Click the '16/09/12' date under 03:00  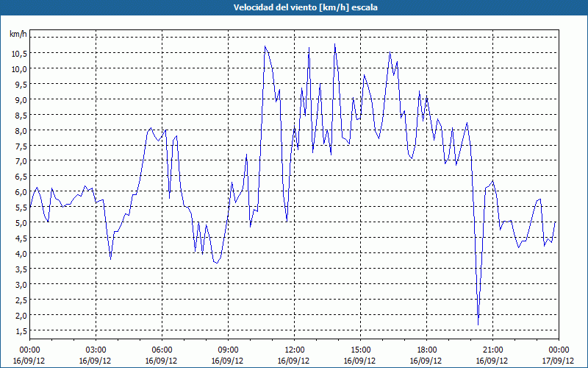tap(96, 361)
